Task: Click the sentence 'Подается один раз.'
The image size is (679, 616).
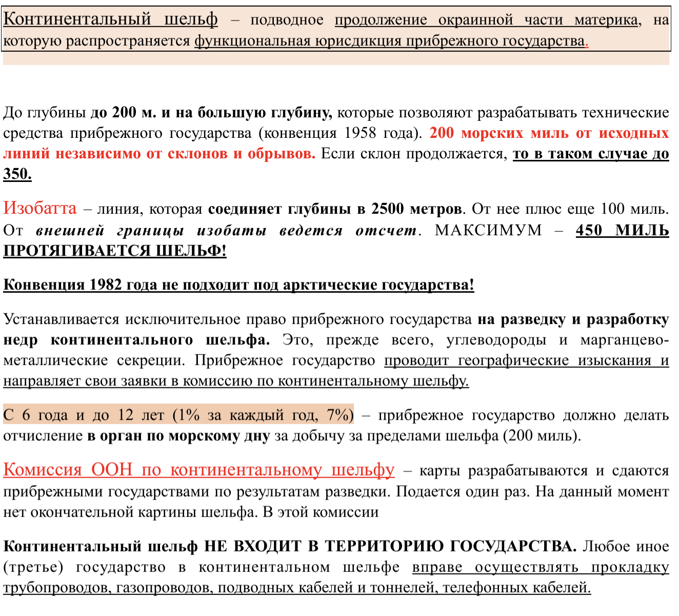Action: (464, 491)
